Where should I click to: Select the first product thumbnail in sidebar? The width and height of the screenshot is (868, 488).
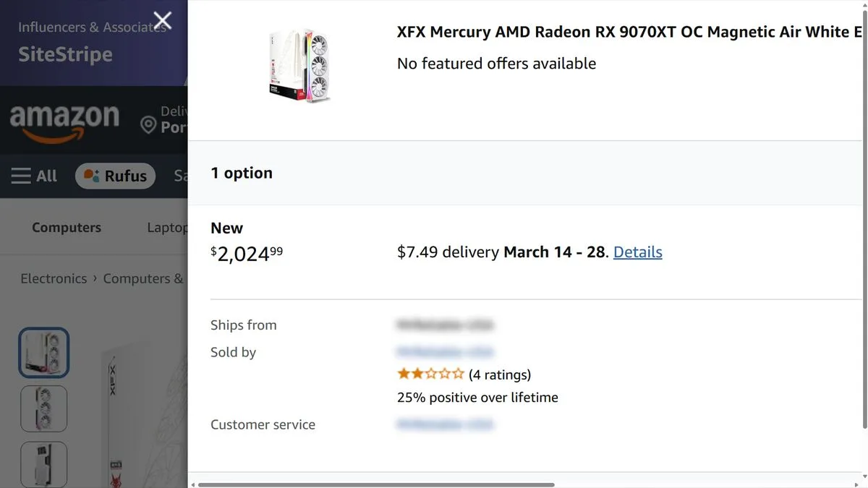43,352
